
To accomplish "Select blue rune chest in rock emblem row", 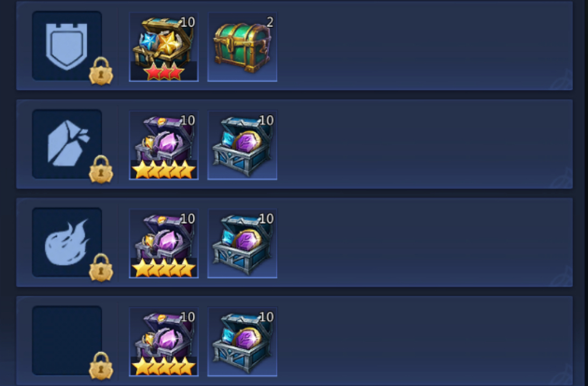I will click(x=242, y=145).
